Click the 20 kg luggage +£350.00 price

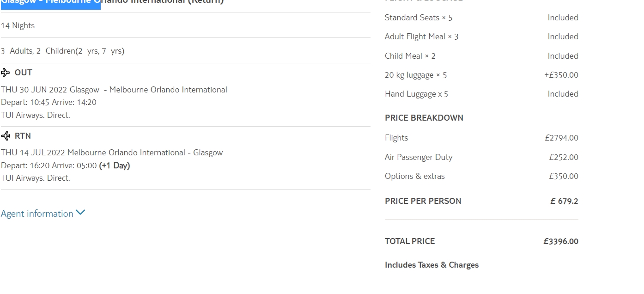[x=561, y=75]
